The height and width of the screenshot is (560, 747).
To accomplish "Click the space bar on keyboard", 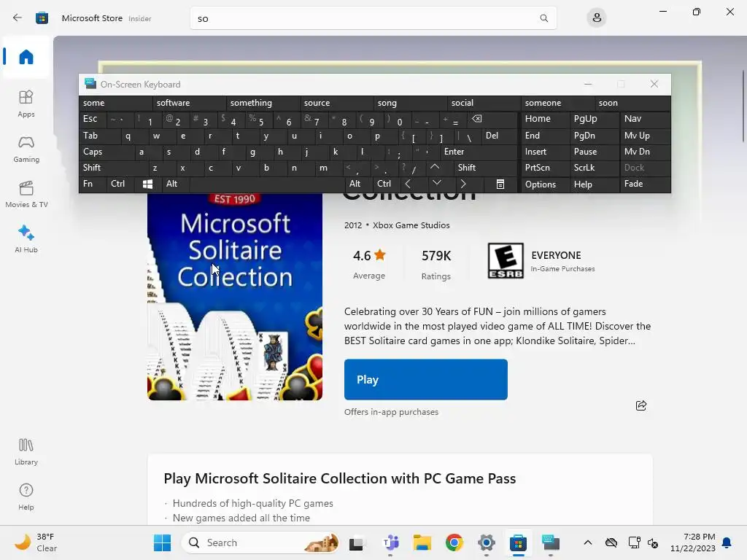I will tap(267, 184).
